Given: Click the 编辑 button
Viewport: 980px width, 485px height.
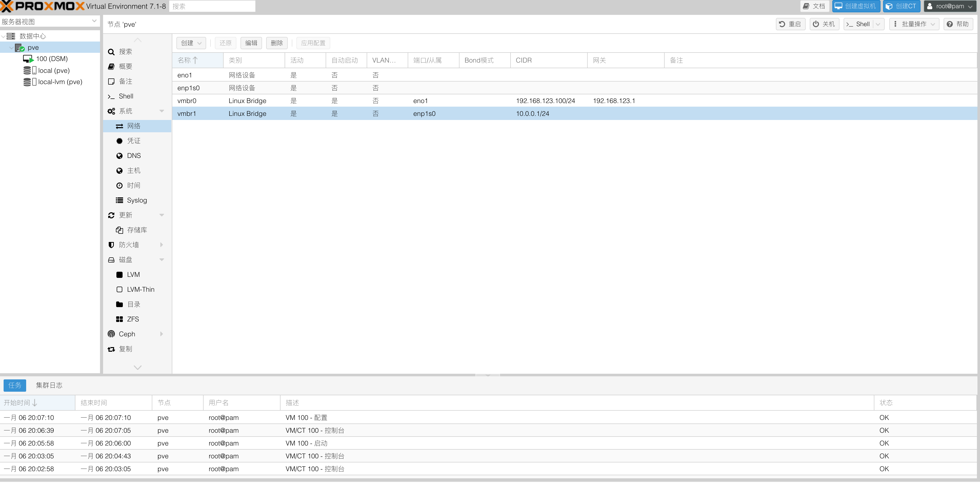Looking at the screenshot, I should (251, 43).
